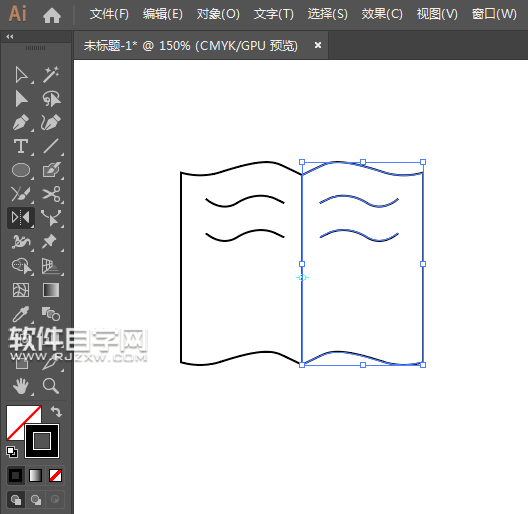Select the Lasso tool
This screenshot has height=514, width=528.
51,99
